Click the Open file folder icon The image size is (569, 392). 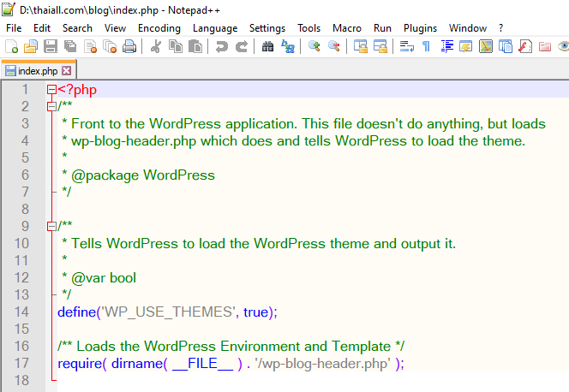pos(31,47)
